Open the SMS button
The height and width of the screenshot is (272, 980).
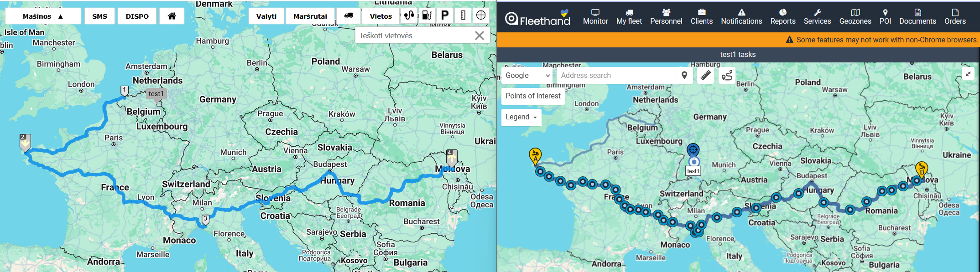99,16
